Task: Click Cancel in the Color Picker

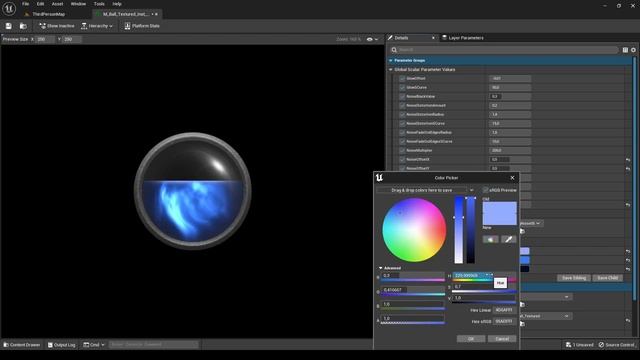Action: pyautogui.click(x=502, y=339)
